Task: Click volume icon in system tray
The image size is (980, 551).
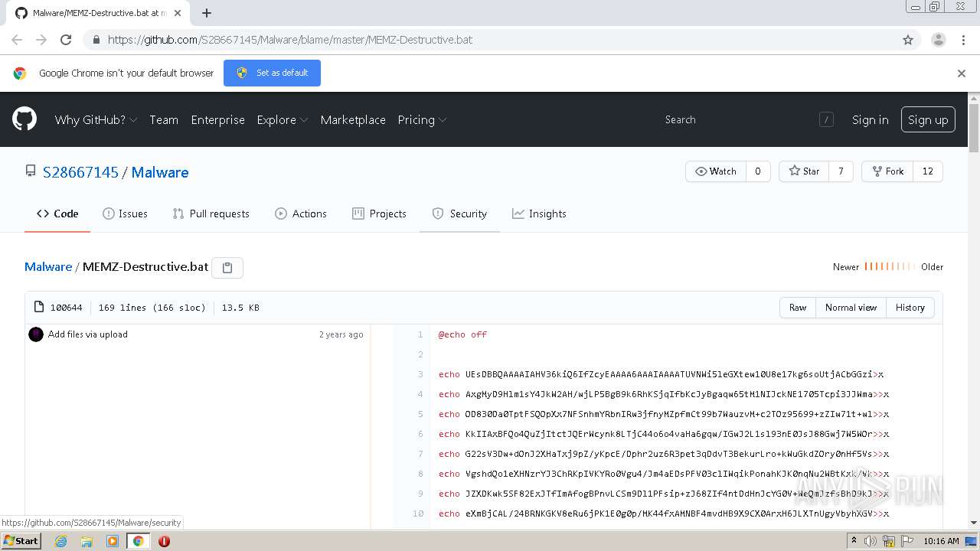Action: pos(871,541)
